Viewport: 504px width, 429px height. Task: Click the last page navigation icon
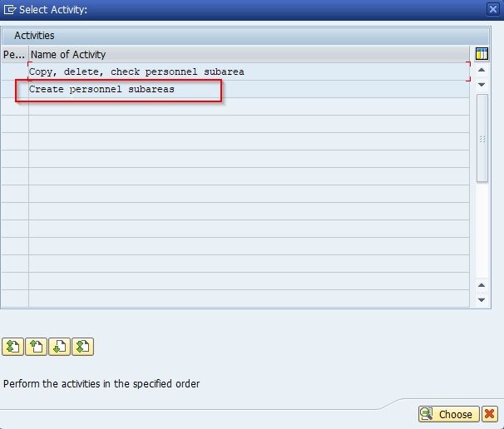(83, 347)
